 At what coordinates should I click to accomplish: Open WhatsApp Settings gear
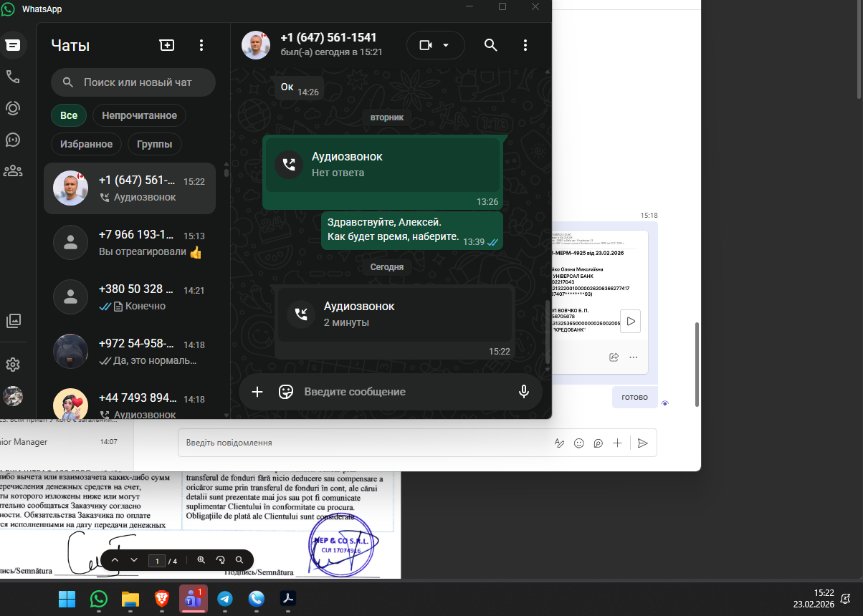coord(12,365)
